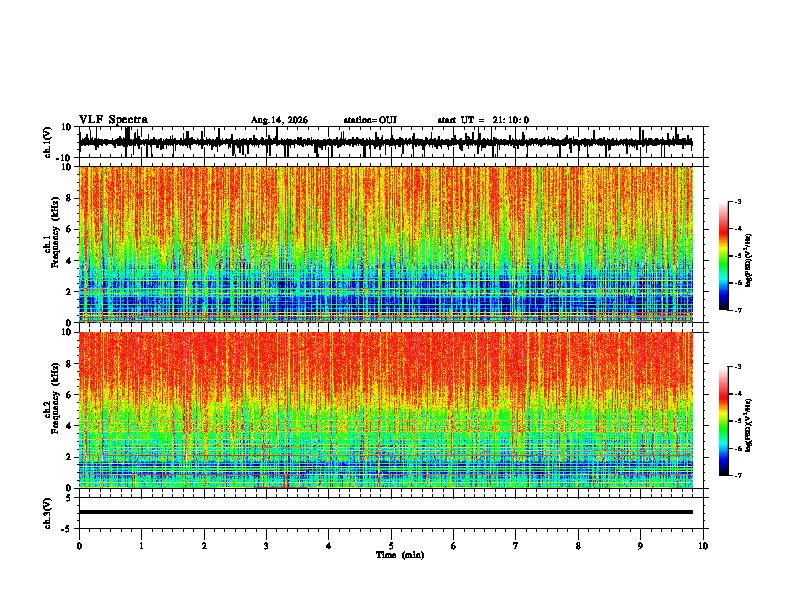Click the "start UT = 21:10:0" header text
The height and width of the screenshot is (612, 792).
[x=483, y=120]
